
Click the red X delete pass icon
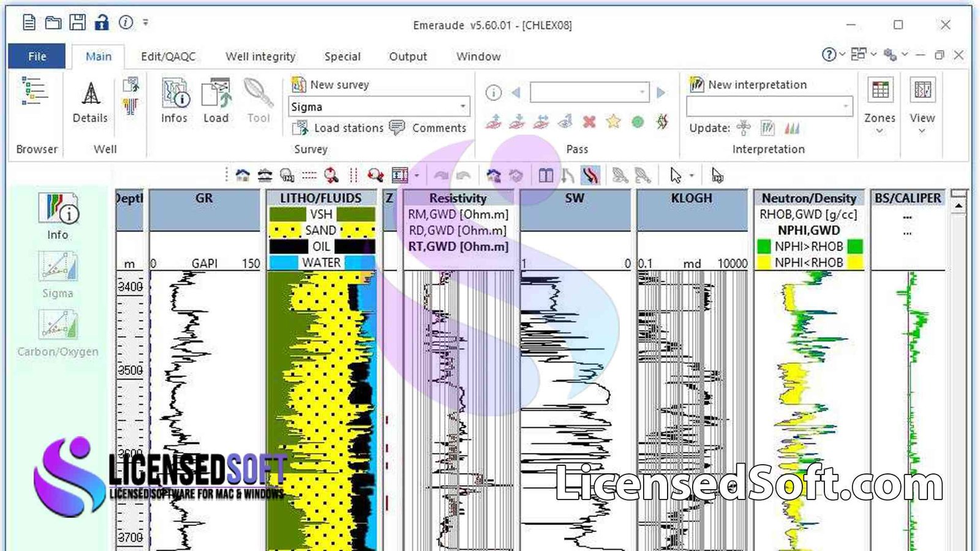coord(589,122)
